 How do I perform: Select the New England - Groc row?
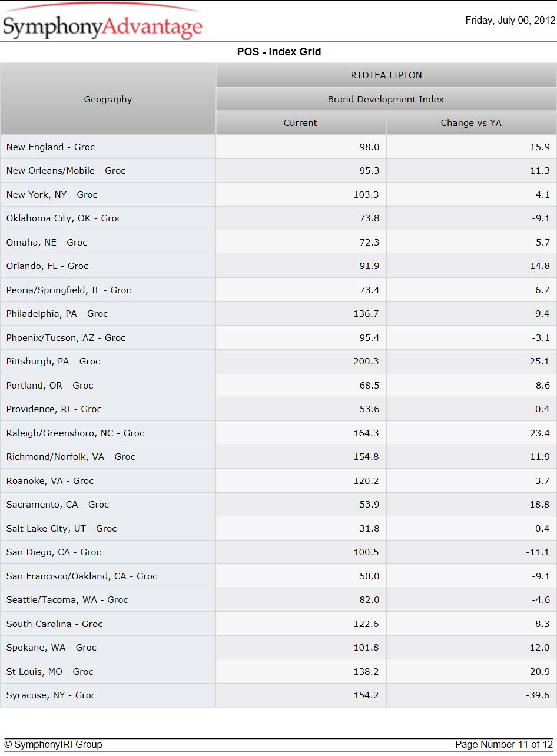(x=278, y=147)
